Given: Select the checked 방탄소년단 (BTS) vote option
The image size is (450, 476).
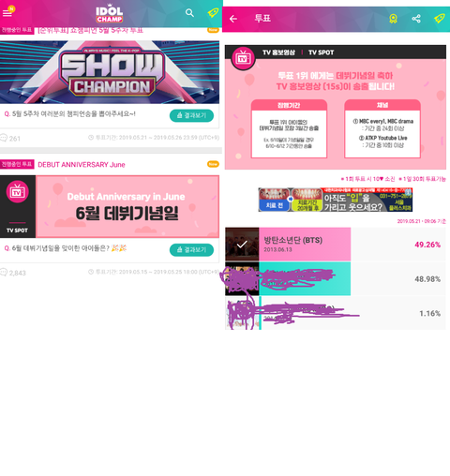Looking at the screenshot, I should coord(336,245).
